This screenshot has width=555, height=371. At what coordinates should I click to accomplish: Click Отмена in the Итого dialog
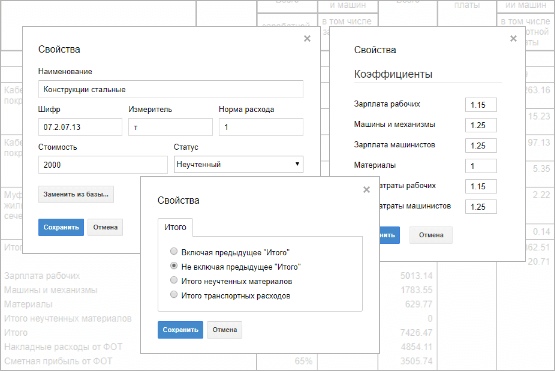pyautogui.click(x=224, y=330)
